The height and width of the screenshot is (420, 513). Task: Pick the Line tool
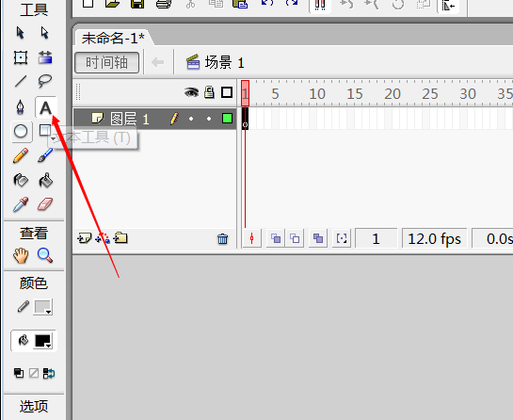pos(21,81)
